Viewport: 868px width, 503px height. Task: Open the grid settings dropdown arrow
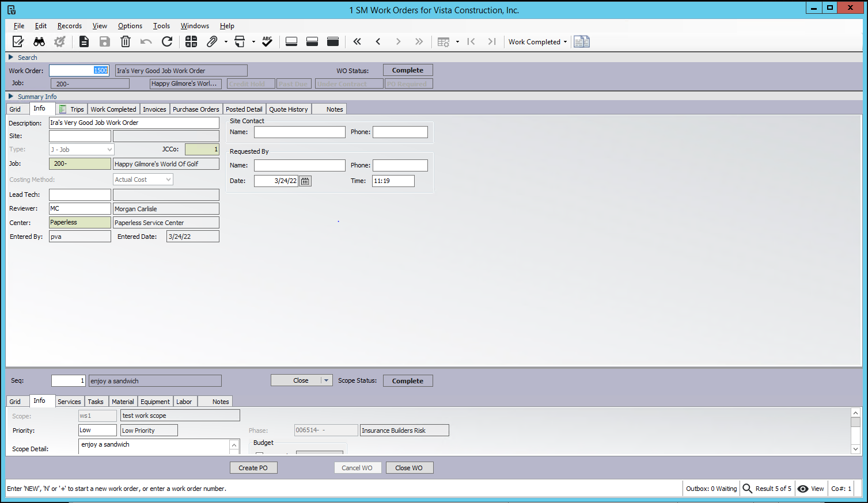click(x=457, y=41)
